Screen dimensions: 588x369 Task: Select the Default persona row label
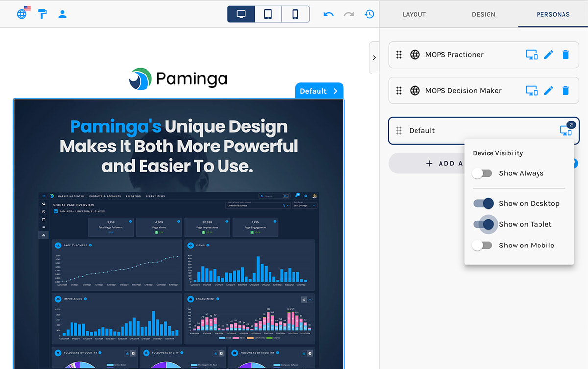(x=422, y=131)
